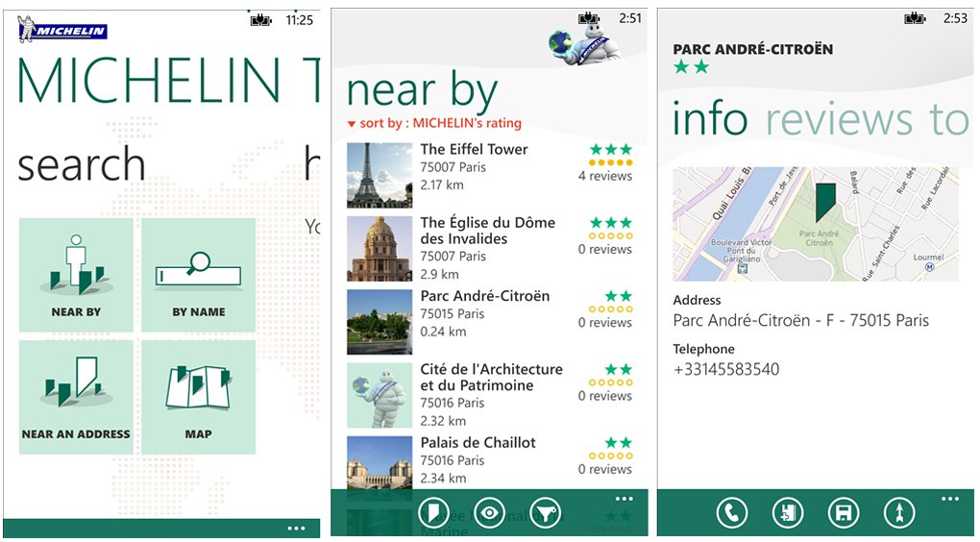Open The Église du Dôme des Invalides thumbnail
Viewport: 980px width, 542px height.
(x=380, y=249)
